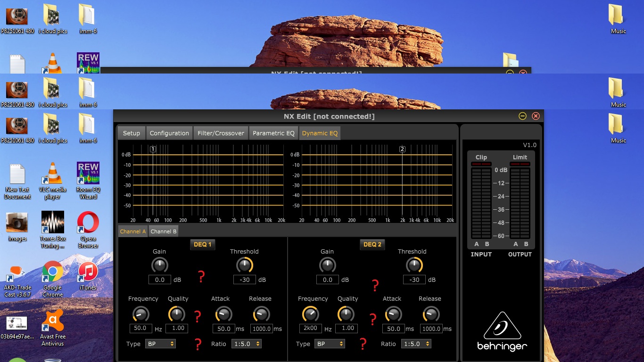Launch Torres Box Tuning shortcut
The height and width of the screenshot is (362, 644).
click(x=53, y=230)
